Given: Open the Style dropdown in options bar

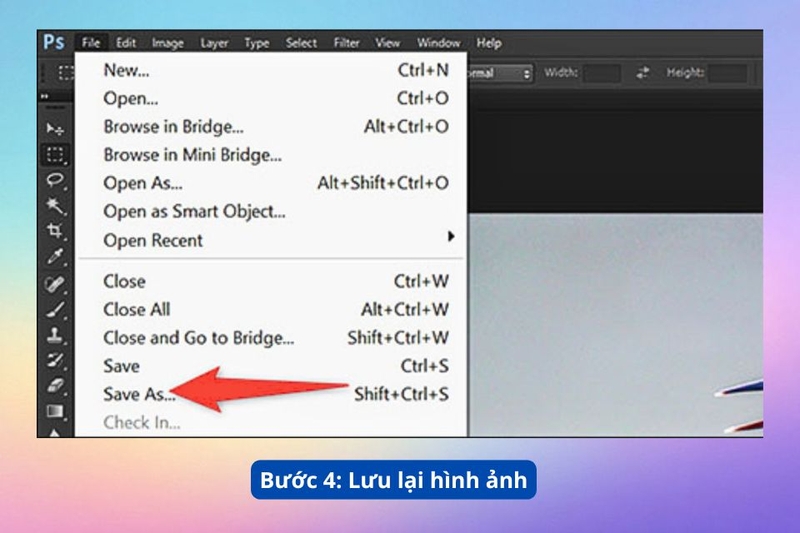Looking at the screenshot, I should pos(501,73).
